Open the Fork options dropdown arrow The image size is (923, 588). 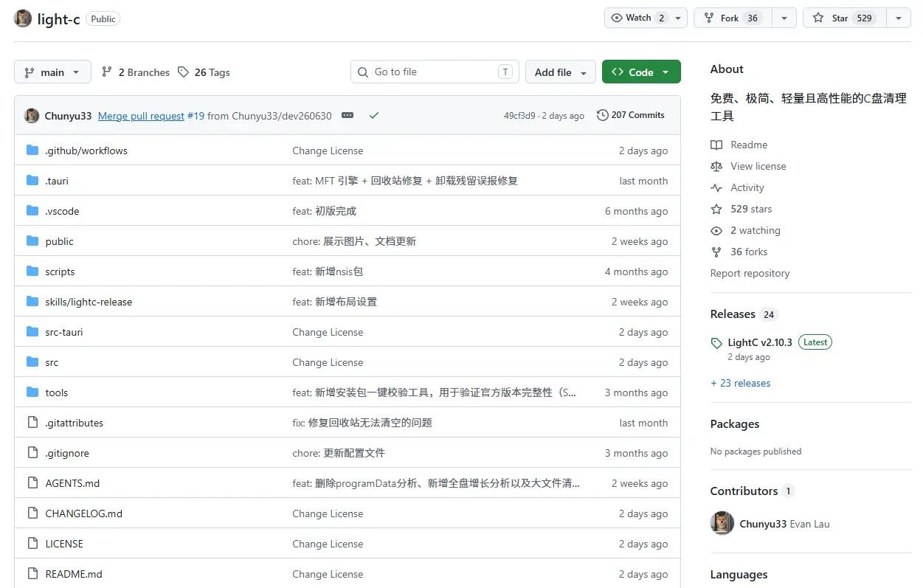point(784,18)
